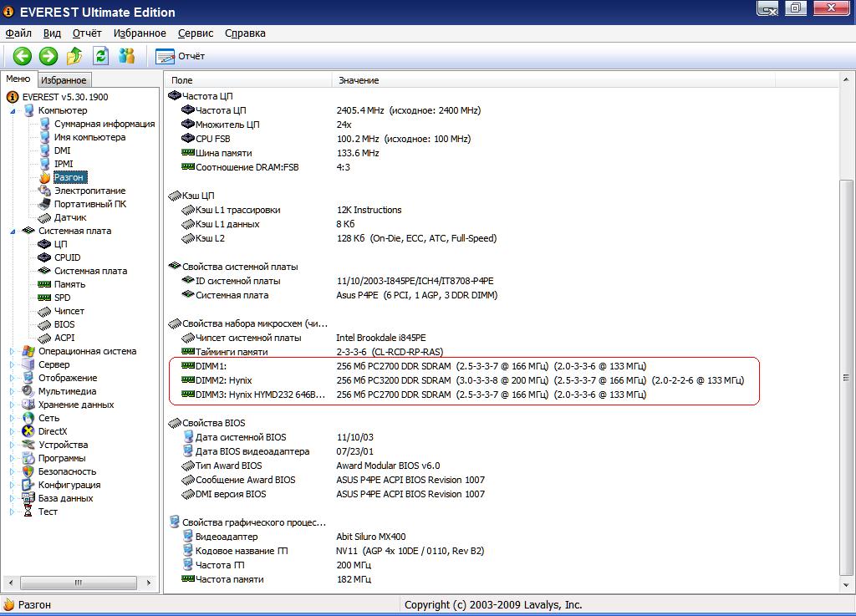This screenshot has height=616, width=856.
Task: Expand the Устройства tree node
Action: 13,445
